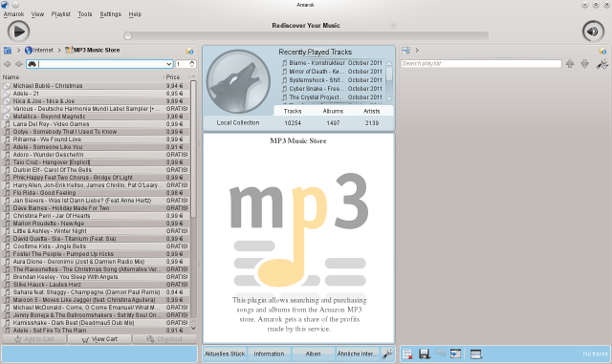Click the media sources home icon in the breadcrumb
Image resolution: width=612 pixels, height=364 pixels.
coord(8,51)
